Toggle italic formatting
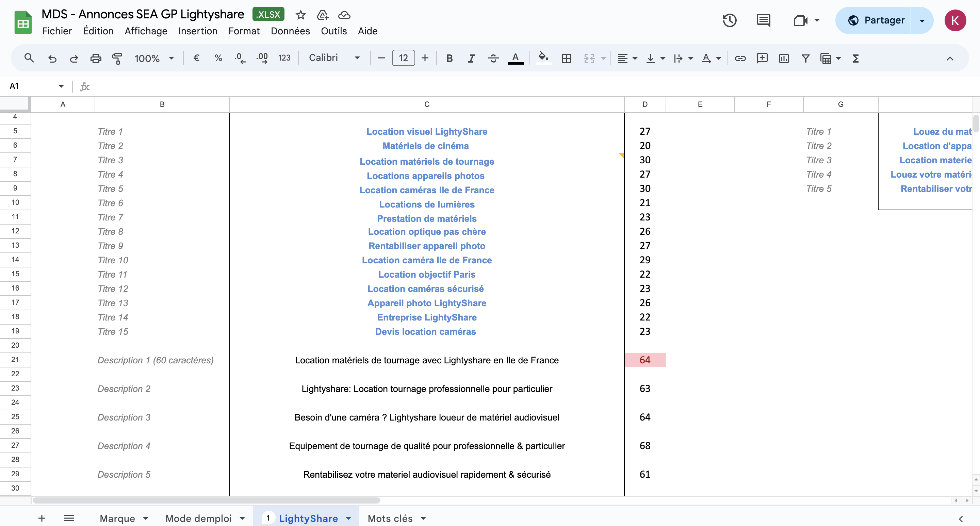Viewport: 980px width, 526px height. [471, 58]
